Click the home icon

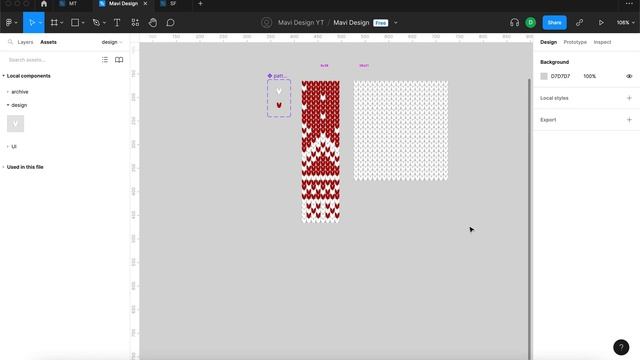click(44, 4)
